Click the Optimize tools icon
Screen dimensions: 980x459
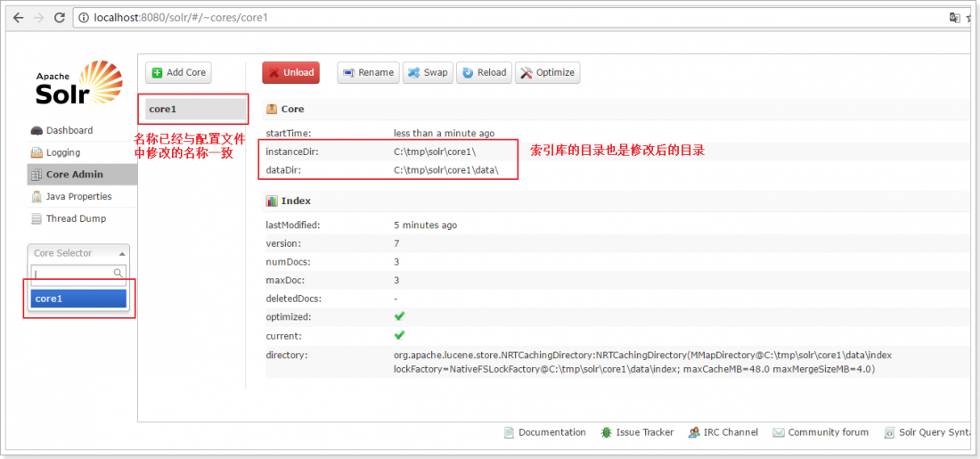pos(527,72)
